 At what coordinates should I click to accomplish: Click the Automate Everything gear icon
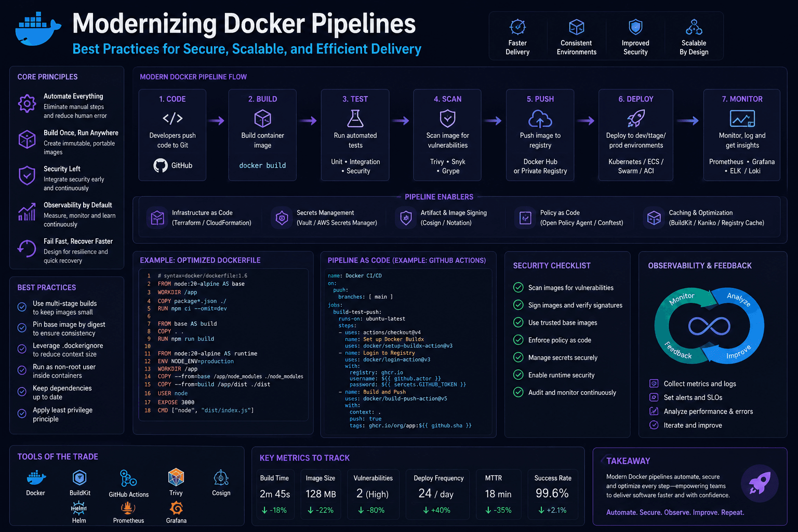click(27, 103)
